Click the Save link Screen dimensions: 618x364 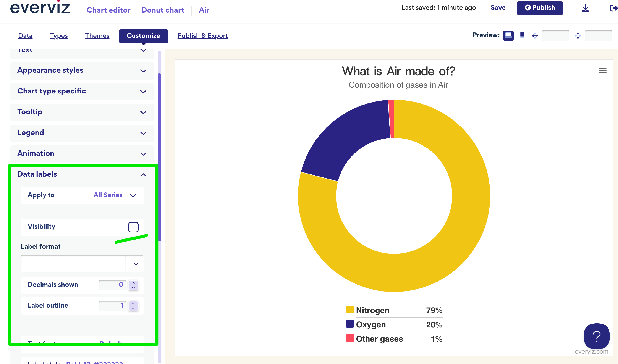click(x=498, y=8)
